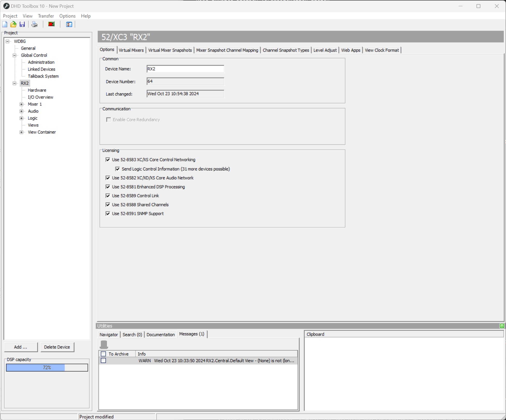Click the printer icon in the toolbar

(34, 24)
